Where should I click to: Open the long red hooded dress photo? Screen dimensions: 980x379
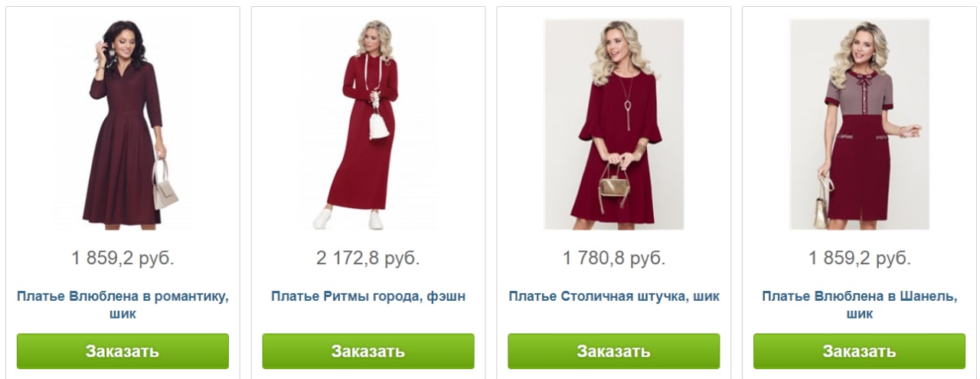368,124
